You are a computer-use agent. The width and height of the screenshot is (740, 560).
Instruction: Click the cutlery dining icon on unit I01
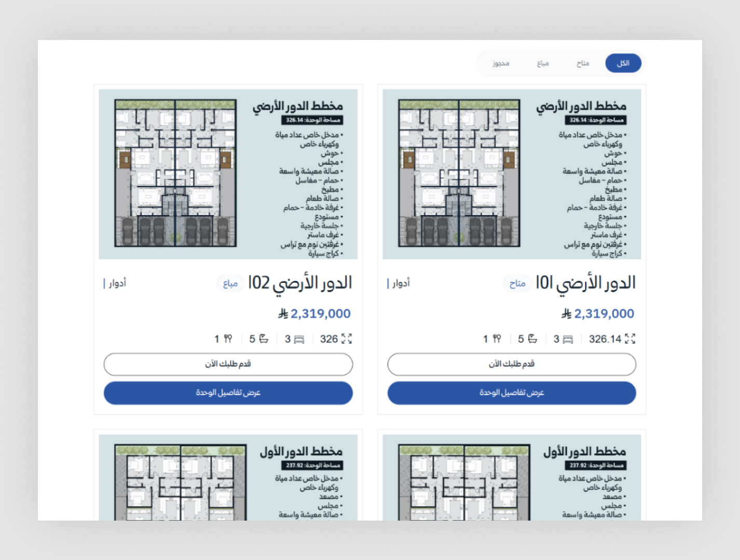(497, 339)
